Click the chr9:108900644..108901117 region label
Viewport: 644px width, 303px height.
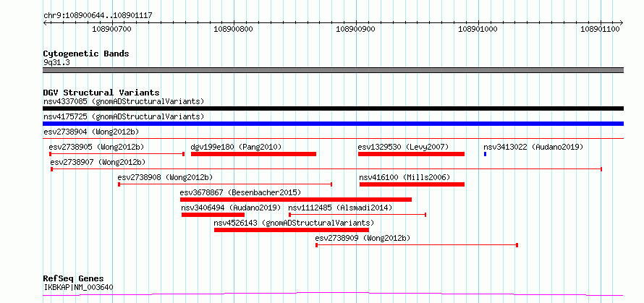point(98,16)
